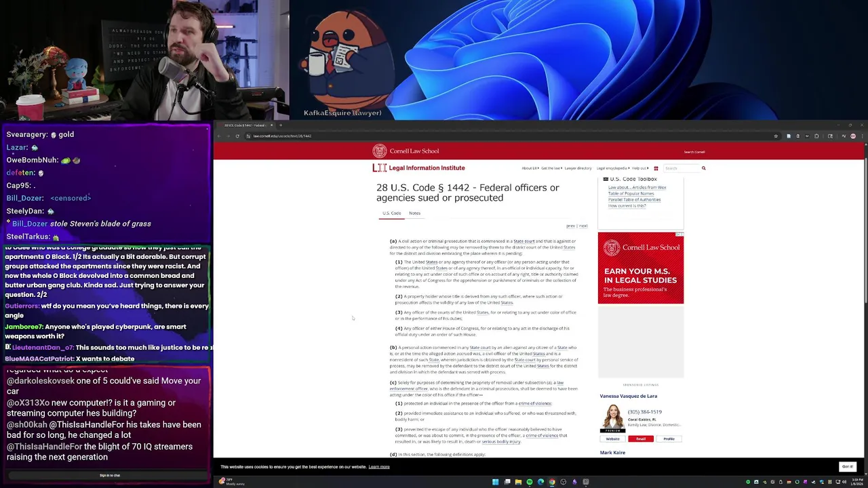Click the Profile button for Vanessa Vasquez
This screenshot has width=868, height=488.
pos(669,439)
